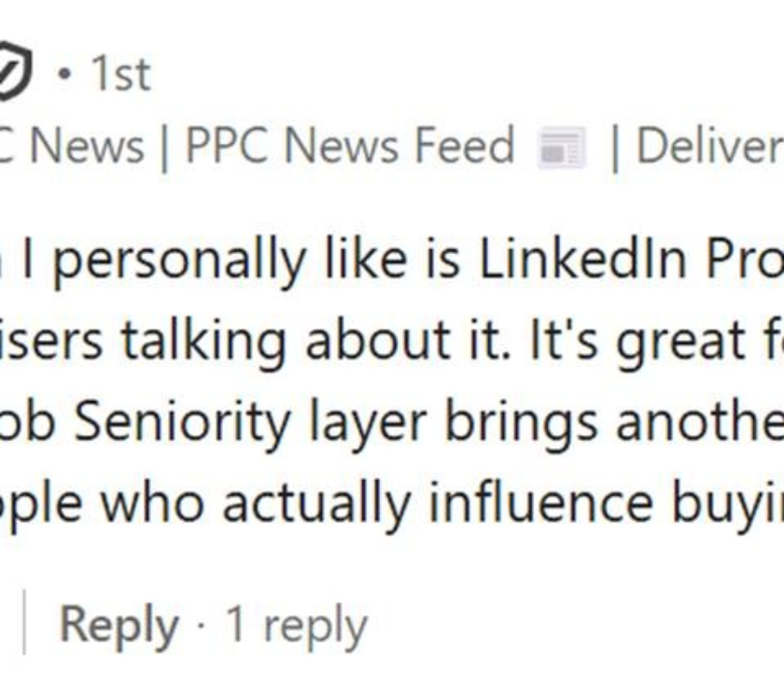Click the 'talking about it' comment line

[392, 342]
